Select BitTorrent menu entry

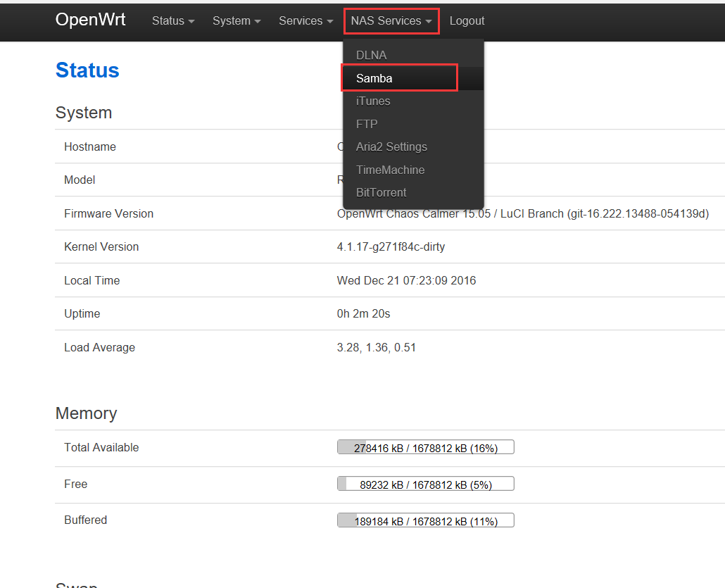(413, 192)
